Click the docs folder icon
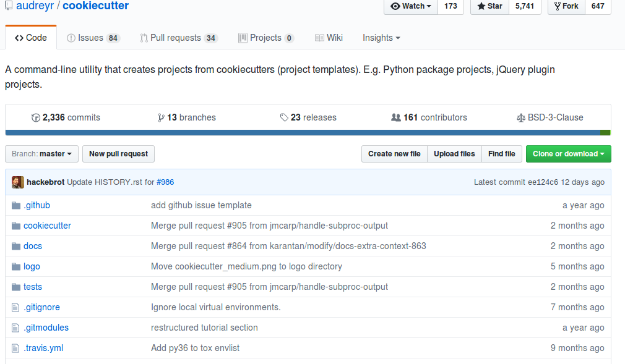The height and width of the screenshot is (364, 625). click(x=16, y=246)
